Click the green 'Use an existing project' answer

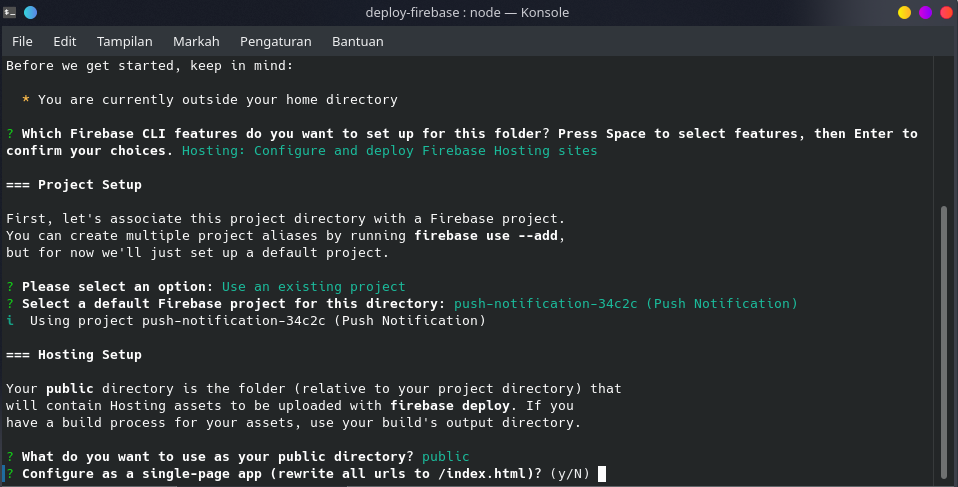pyautogui.click(x=313, y=287)
